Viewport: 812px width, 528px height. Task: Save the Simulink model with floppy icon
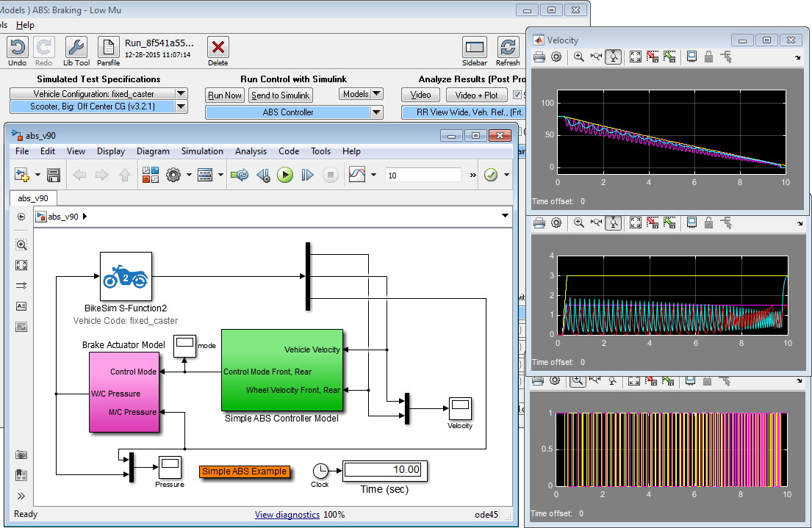point(54,175)
